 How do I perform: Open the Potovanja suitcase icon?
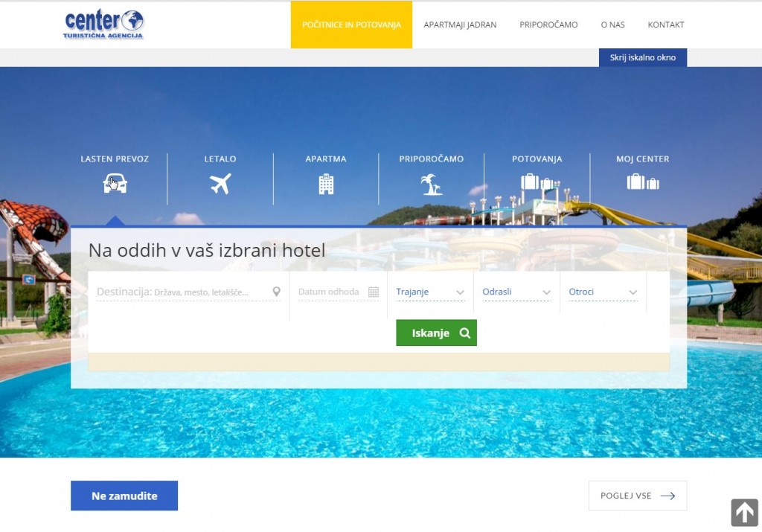pyautogui.click(x=537, y=182)
